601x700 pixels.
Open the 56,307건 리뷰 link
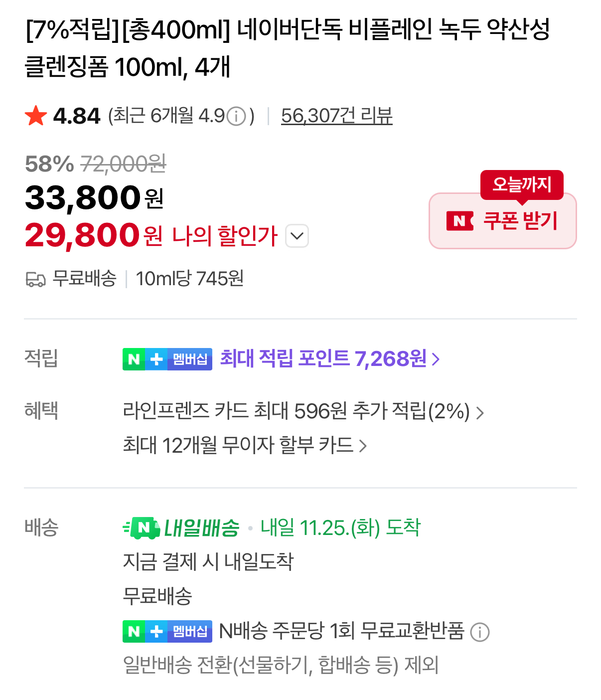pos(336,116)
